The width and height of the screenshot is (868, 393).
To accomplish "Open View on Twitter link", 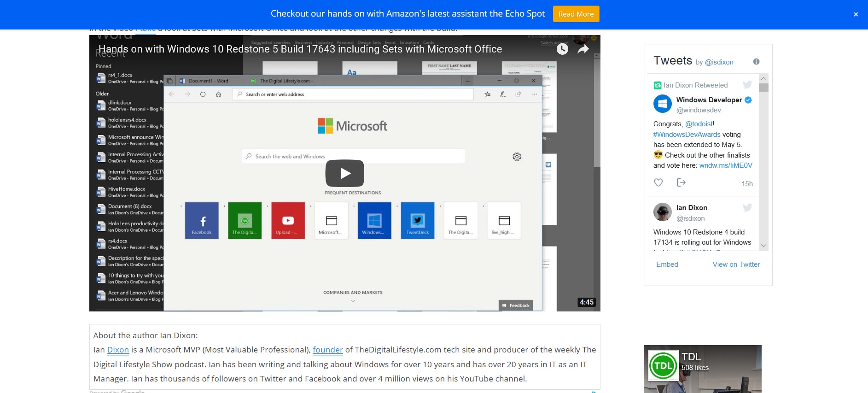I will (736, 264).
